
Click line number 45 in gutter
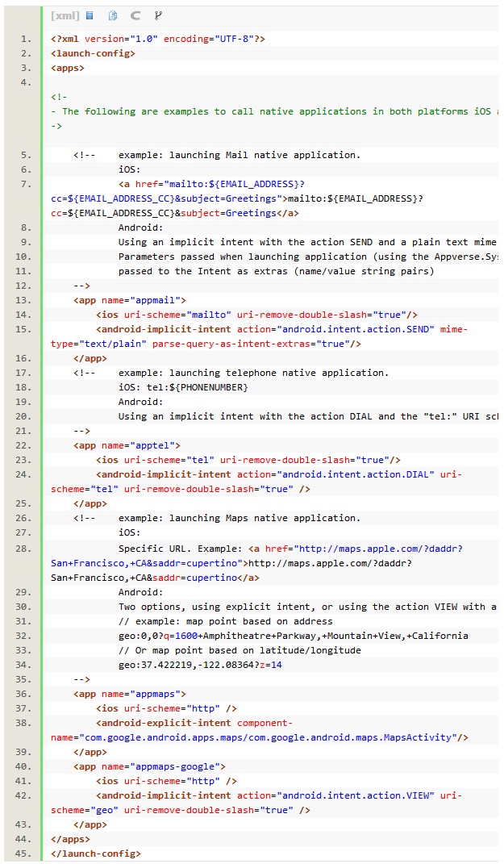pos(24,854)
